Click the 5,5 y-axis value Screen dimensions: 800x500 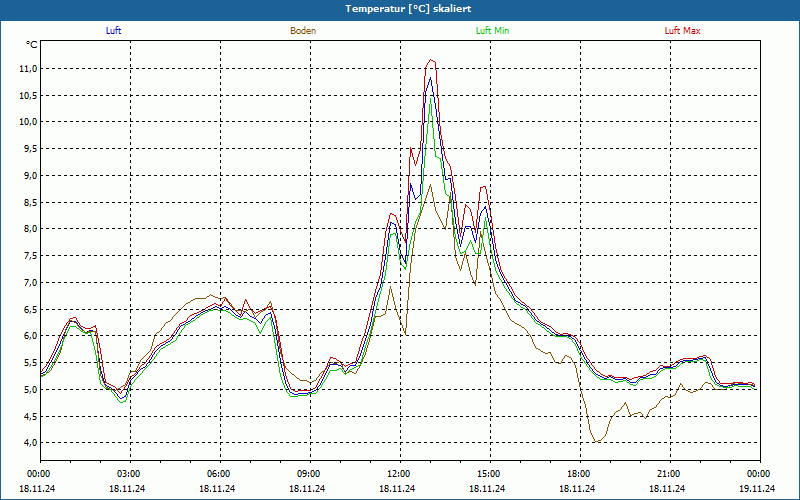click(30, 362)
